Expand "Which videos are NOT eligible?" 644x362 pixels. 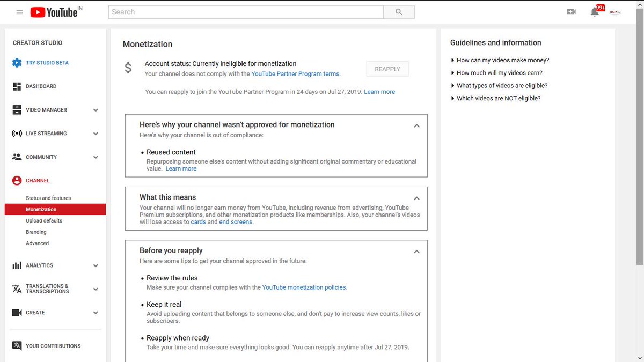point(495,99)
